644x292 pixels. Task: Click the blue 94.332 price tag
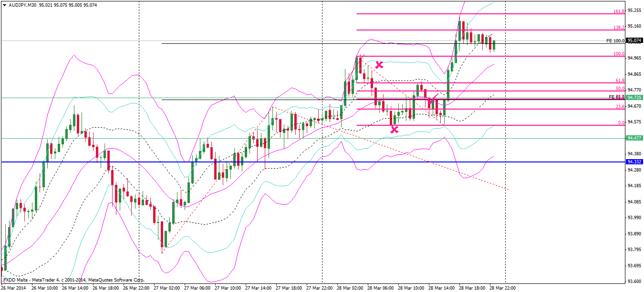tap(634, 162)
